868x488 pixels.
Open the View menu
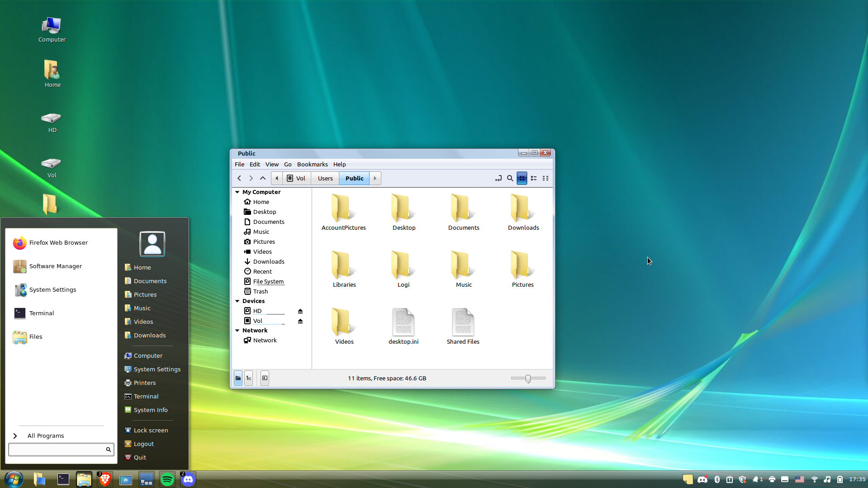[272, 165]
